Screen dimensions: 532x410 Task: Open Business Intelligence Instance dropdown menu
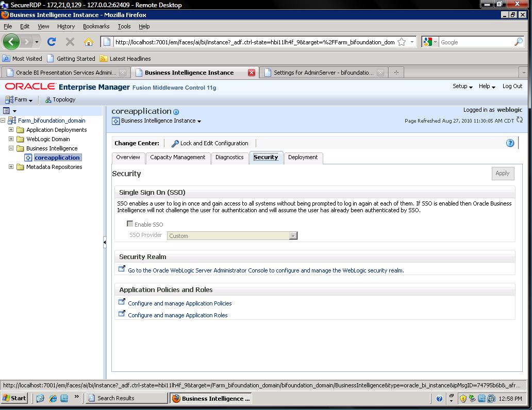point(161,121)
